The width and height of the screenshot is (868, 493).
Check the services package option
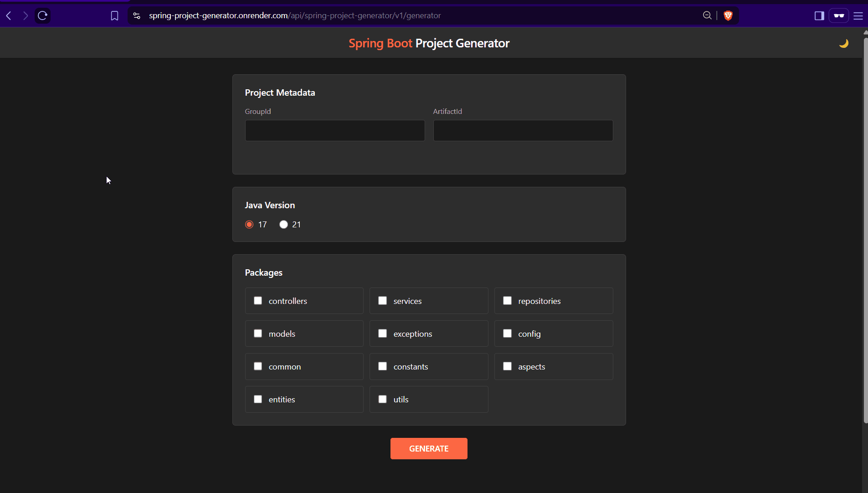(x=383, y=301)
